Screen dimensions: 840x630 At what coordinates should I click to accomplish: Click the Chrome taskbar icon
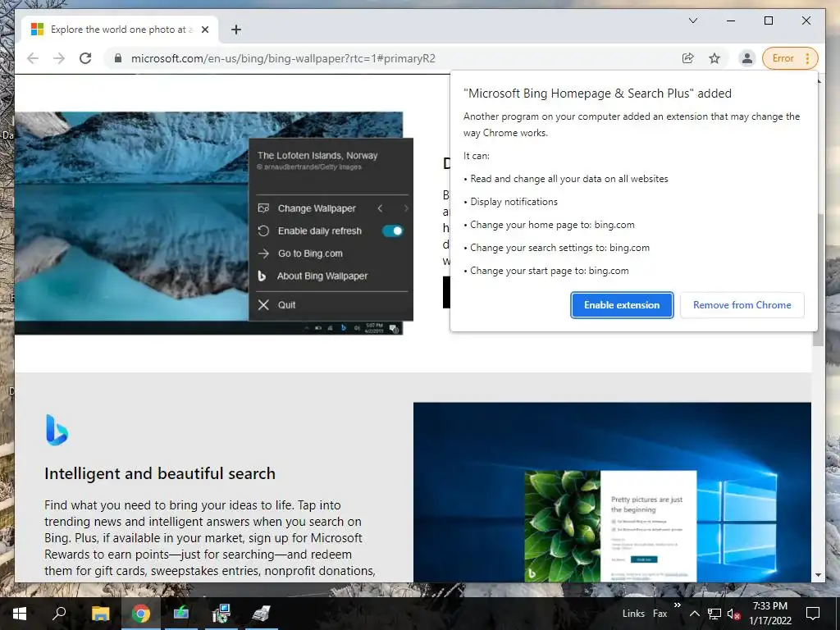(x=140, y=614)
